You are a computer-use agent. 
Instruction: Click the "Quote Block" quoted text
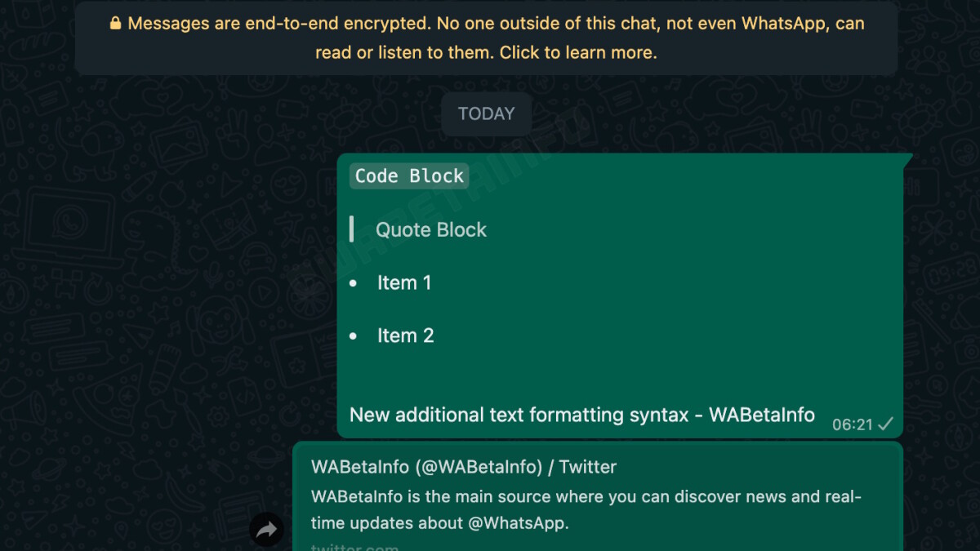(430, 230)
